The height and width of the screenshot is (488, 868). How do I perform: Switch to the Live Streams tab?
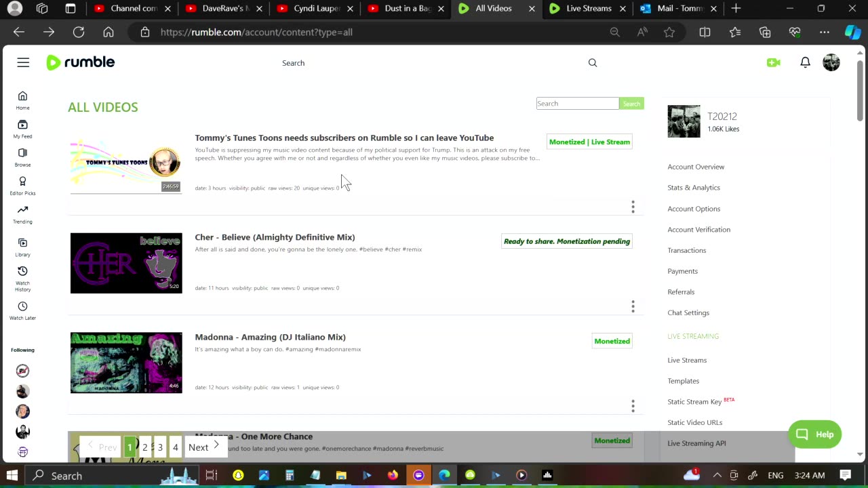(x=587, y=9)
